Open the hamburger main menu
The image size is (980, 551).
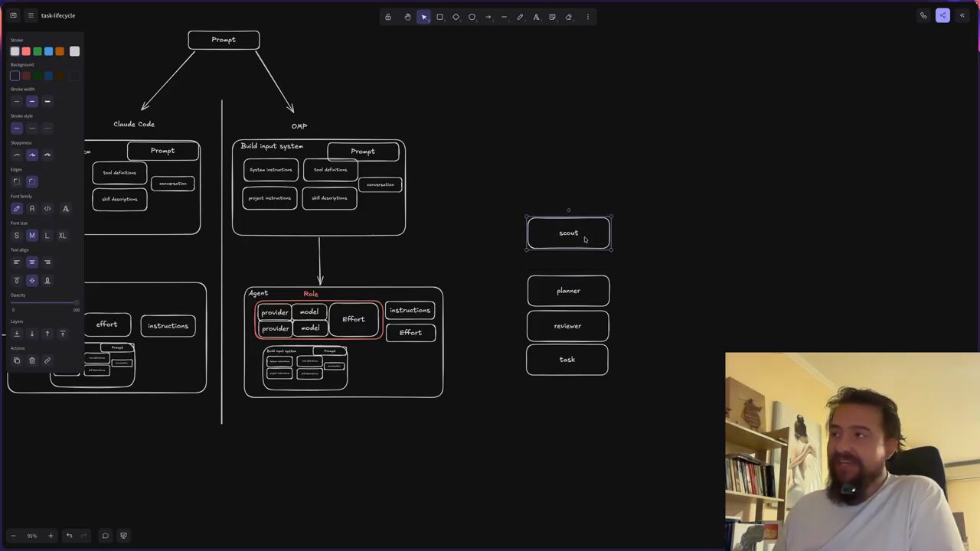click(x=31, y=15)
